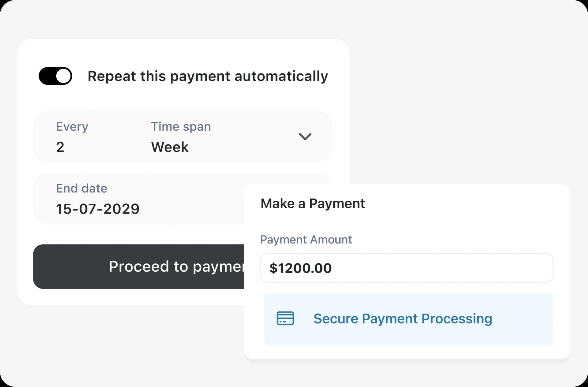588x387 pixels.
Task: Select the "Week" time span value
Action: click(x=170, y=147)
